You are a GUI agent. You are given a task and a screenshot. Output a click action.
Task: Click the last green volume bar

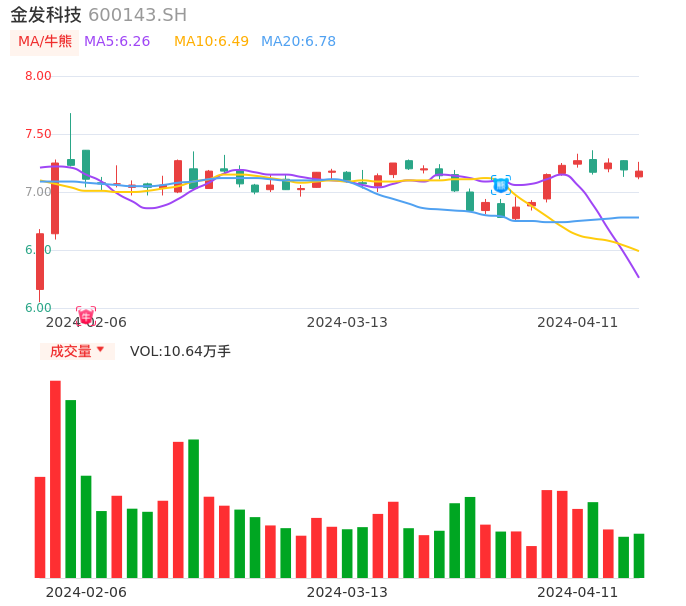639,556
